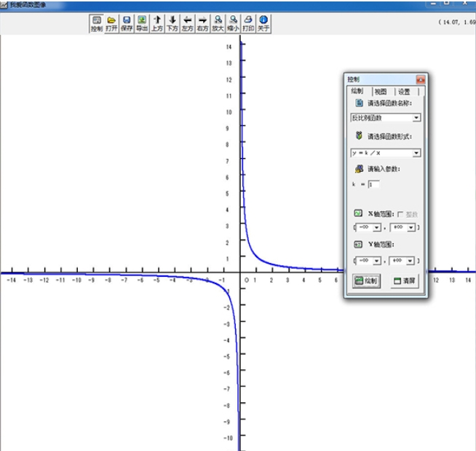
Task: Zoom out with the 缩小 magnifier
Action: pos(233,24)
